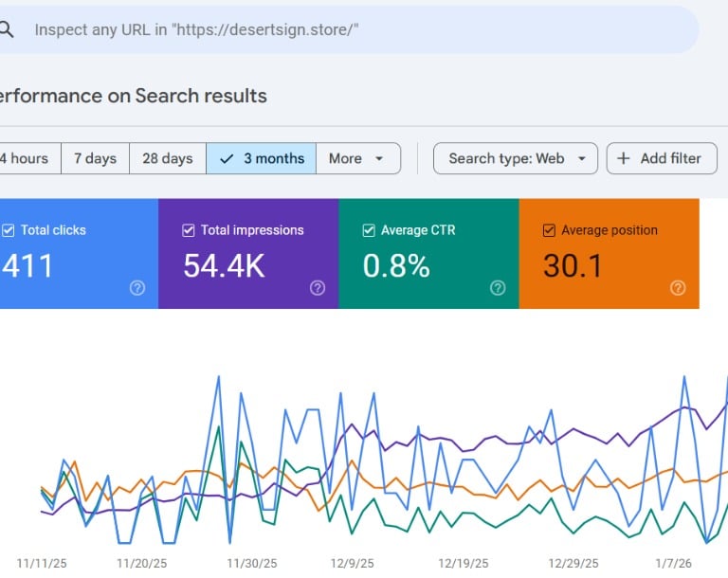
Task: Disable the Average CTR checkbox
Action: click(369, 230)
